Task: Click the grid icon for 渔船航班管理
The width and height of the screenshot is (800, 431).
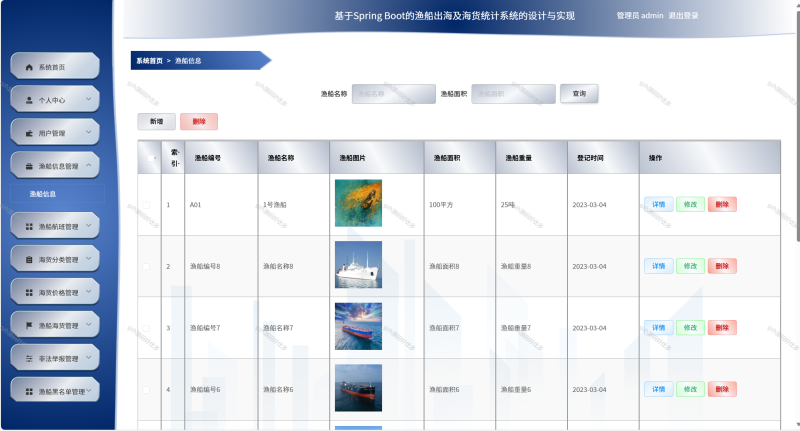Action: coord(29,226)
